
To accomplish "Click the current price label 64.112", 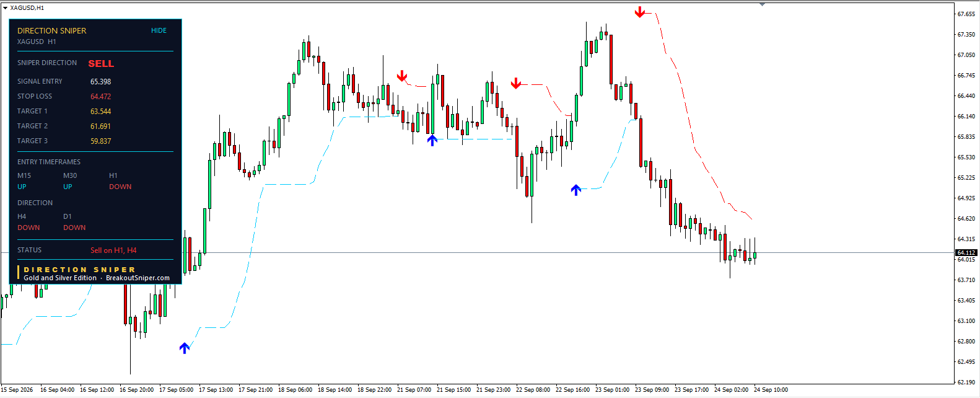I will (966, 252).
